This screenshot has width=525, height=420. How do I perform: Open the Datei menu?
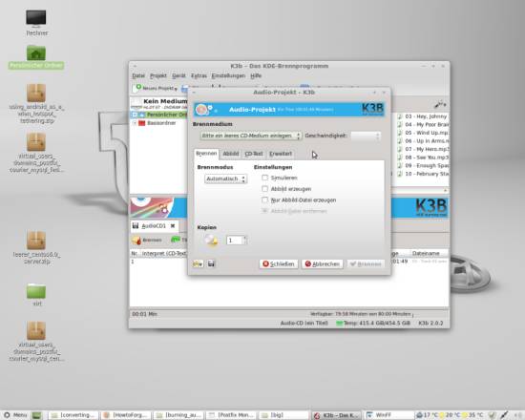click(138, 75)
